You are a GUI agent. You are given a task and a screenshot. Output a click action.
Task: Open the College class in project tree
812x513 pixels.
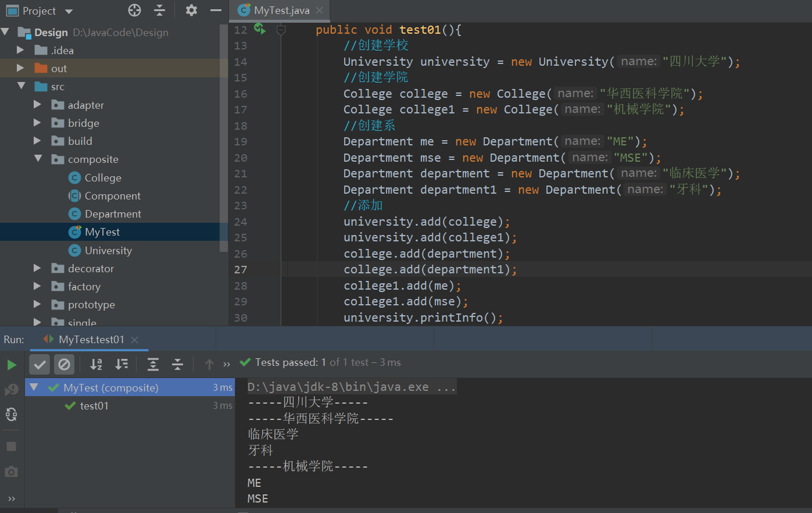tap(103, 177)
